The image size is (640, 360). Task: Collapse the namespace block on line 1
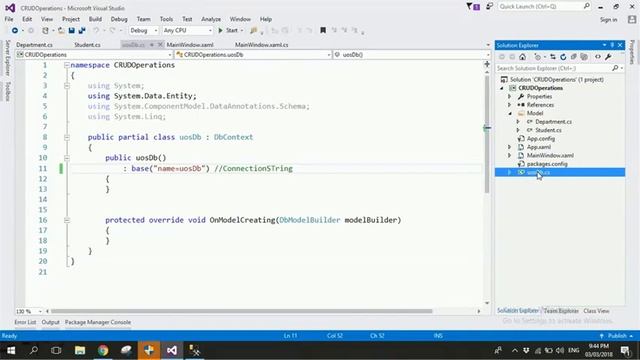pyautogui.click(x=67, y=65)
